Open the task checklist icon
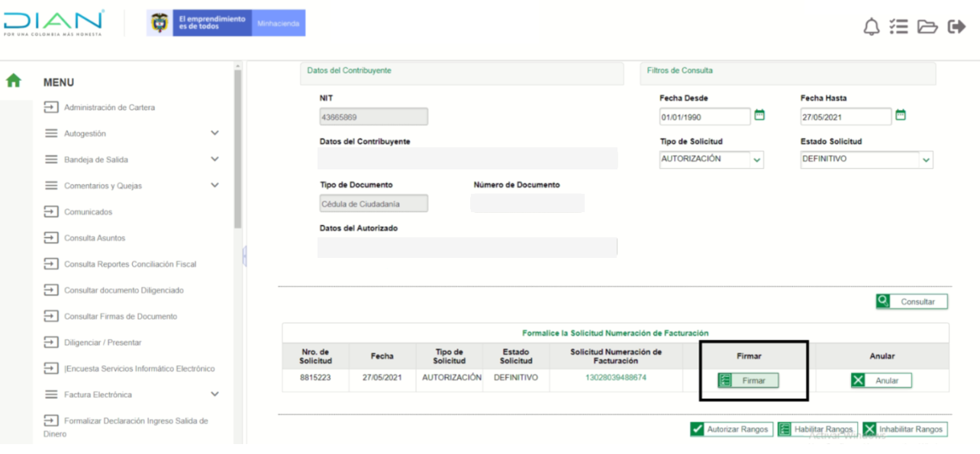 tap(898, 27)
